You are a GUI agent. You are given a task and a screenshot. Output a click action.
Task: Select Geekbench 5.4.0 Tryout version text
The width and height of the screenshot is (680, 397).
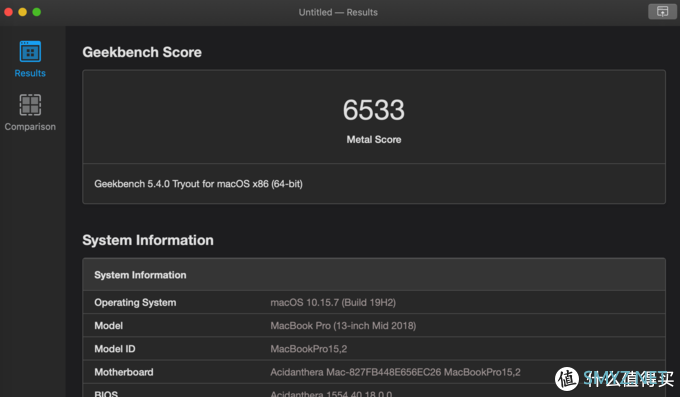(x=199, y=184)
